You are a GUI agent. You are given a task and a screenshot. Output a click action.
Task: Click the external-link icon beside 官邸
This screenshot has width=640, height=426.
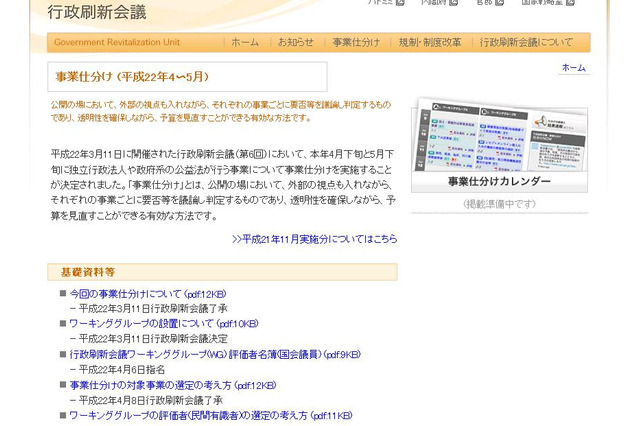(500, 3)
